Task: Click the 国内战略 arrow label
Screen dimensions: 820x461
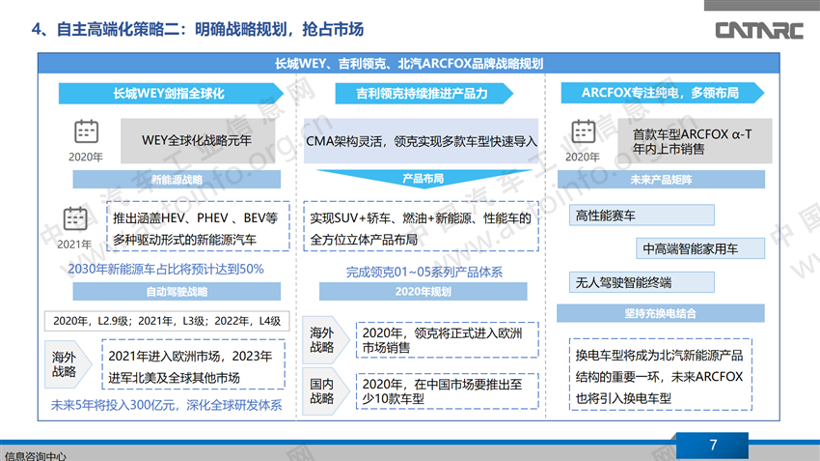Action: pos(325,391)
